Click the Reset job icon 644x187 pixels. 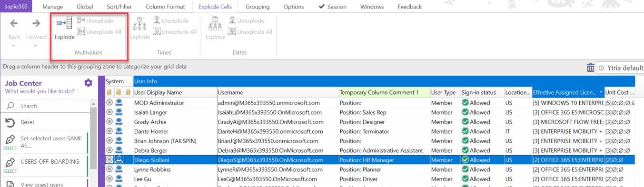[10, 123]
